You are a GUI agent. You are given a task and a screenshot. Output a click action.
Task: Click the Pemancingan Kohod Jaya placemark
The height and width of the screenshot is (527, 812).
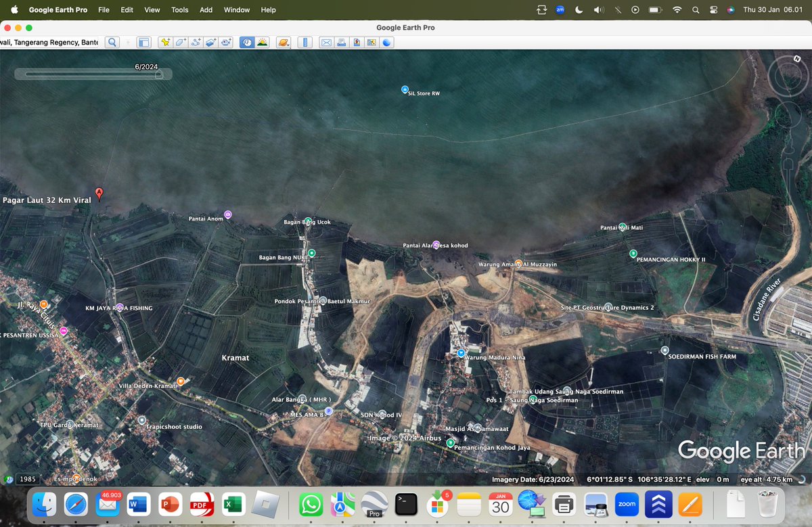click(450, 442)
